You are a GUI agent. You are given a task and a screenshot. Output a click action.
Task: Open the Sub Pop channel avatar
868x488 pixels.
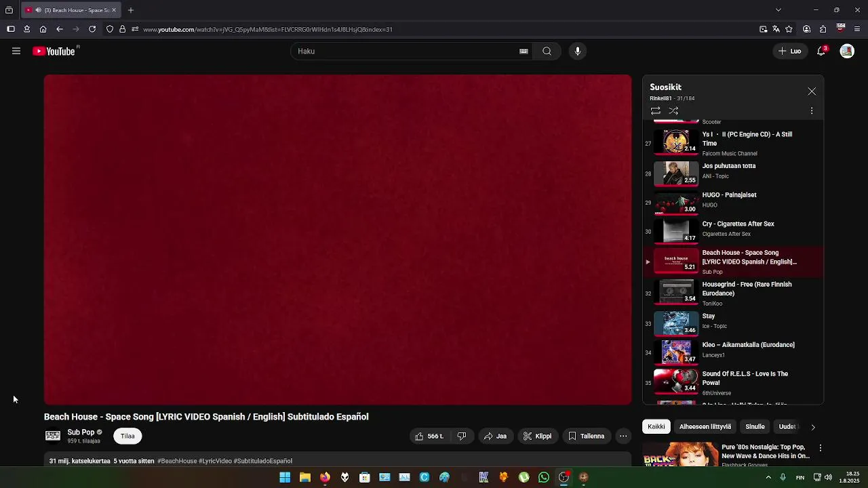click(53, 436)
